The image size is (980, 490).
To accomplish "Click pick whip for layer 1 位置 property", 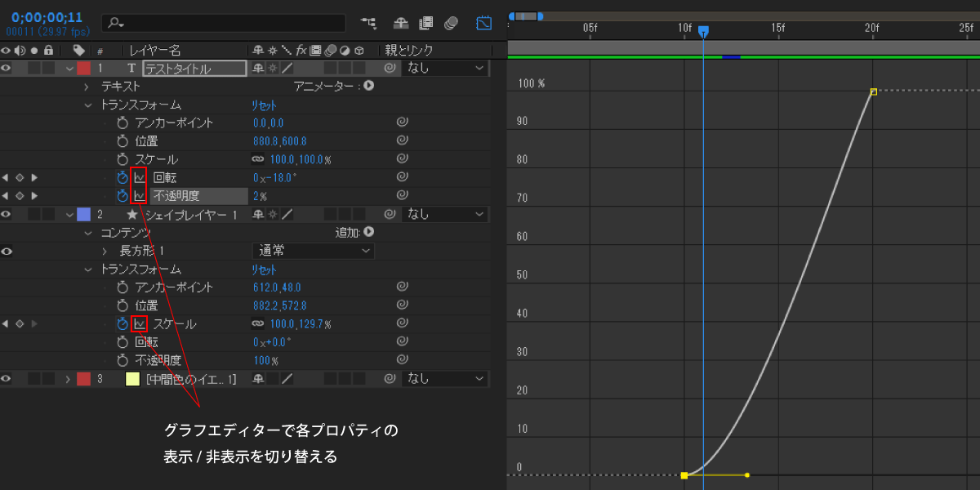I will pos(402,140).
